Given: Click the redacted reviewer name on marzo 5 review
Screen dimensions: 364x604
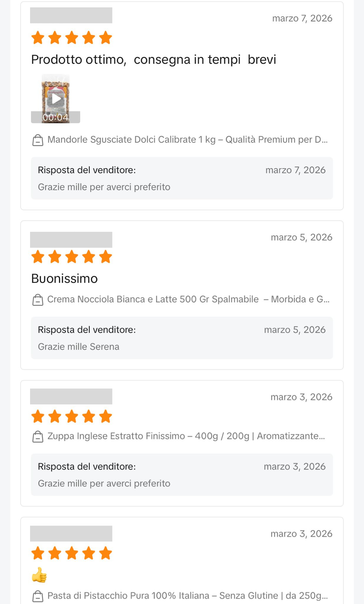Looking at the screenshot, I should (71, 240).
